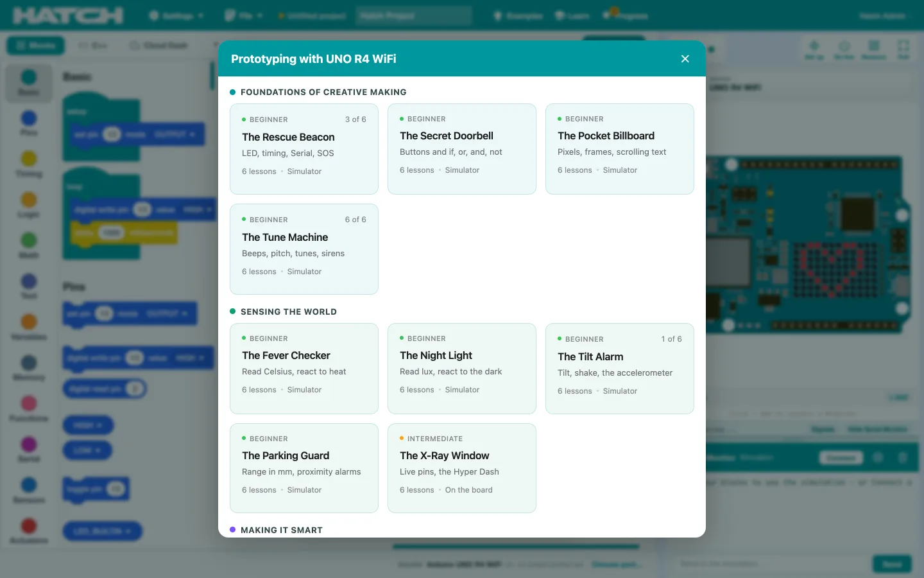This screenshot has height=578, width=924.
Task: Open the Progress menu in the header
Action: point(626,15)
